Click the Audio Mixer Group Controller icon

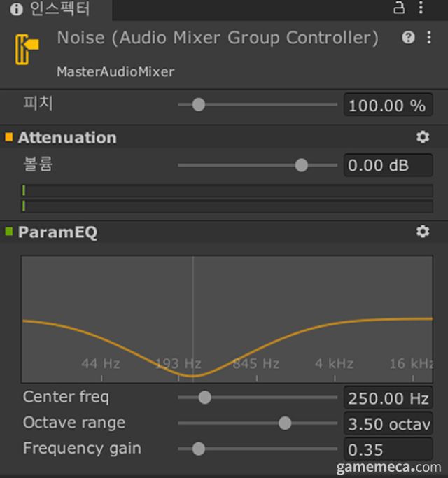click(x=27, y=49)
